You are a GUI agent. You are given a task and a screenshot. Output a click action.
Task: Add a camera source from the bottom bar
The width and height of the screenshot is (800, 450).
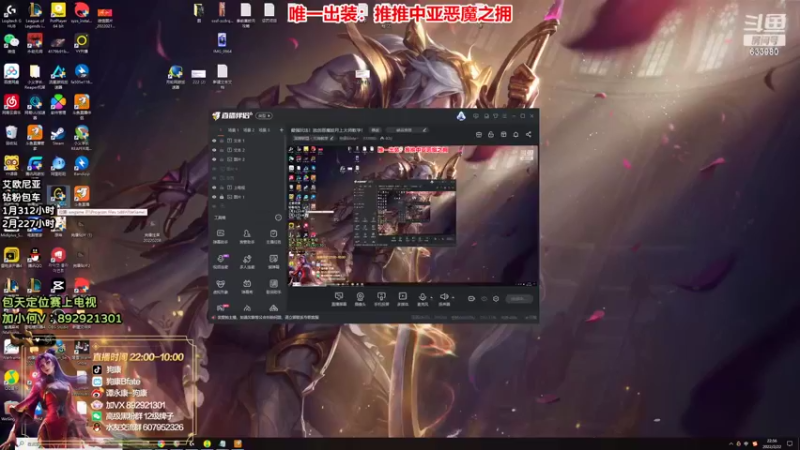[360, 299]
